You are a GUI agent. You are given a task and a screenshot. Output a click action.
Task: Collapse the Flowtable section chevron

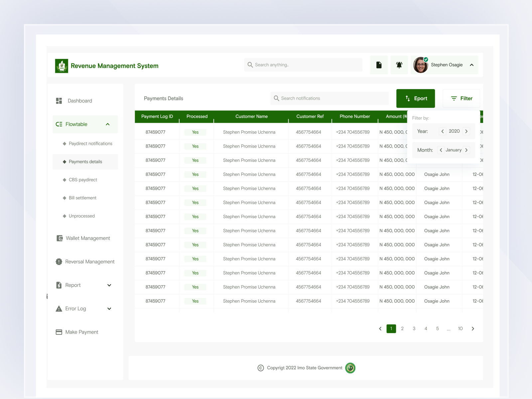point(107,124)
